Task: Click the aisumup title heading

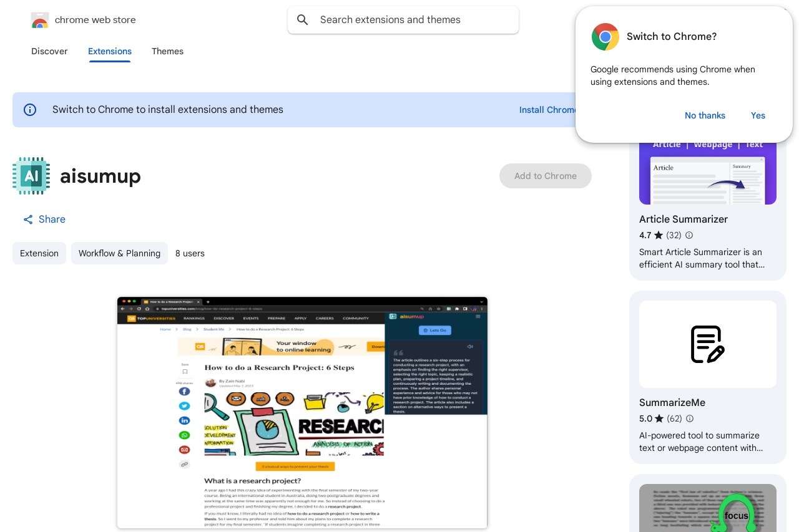Action: (x=100, y=177)
